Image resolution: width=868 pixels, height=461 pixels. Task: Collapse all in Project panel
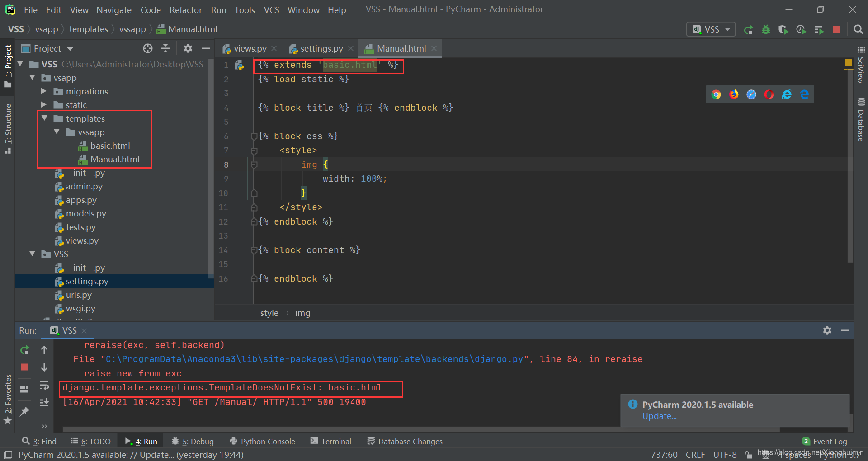pyautogui.click(x=165, y=48)
